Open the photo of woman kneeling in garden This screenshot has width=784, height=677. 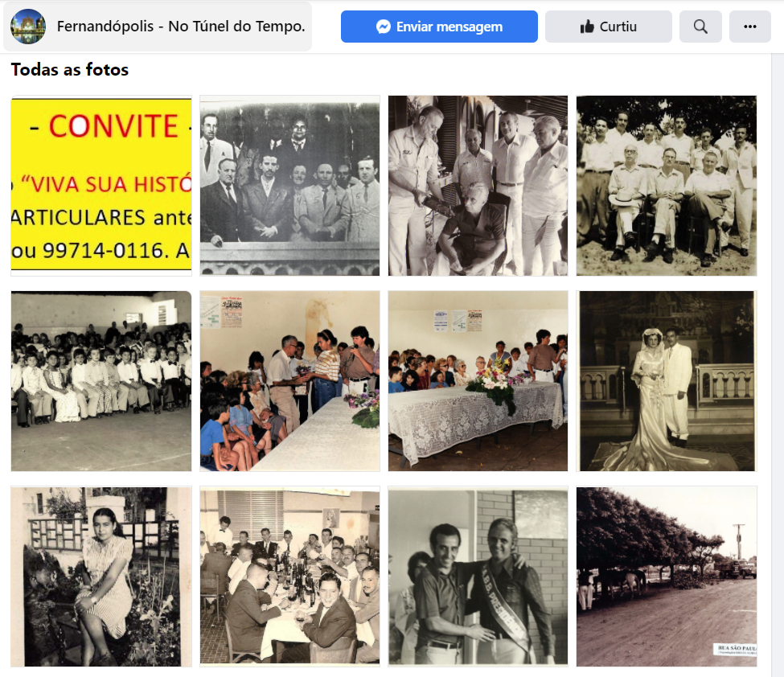[101, 576]
